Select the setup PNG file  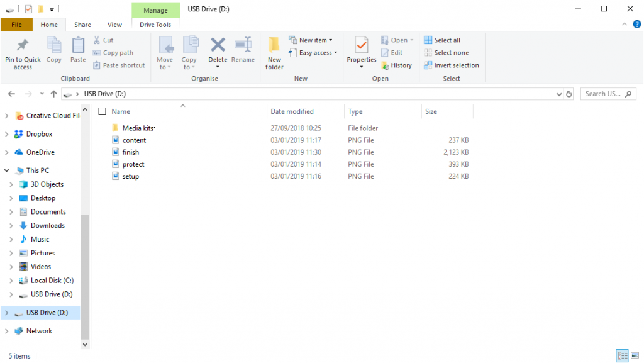click(131, 176)
